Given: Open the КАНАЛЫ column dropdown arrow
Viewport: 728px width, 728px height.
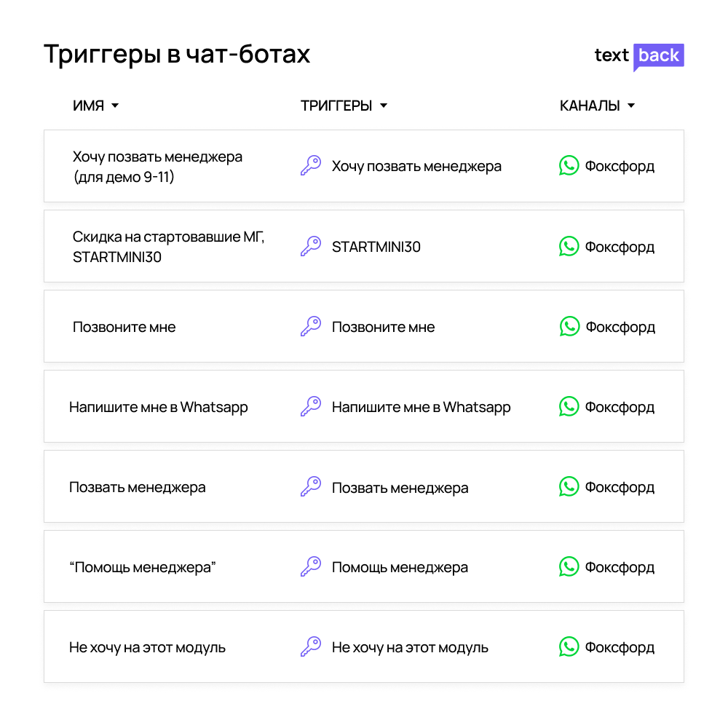Looking at the screenshot, I should point(631,106).
